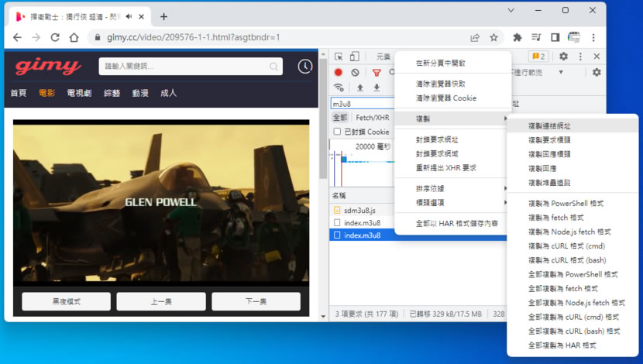Close the gimy browser tab
Image resolution: width=643 pixels, height=364 pixels.
[x=142, y=16]
